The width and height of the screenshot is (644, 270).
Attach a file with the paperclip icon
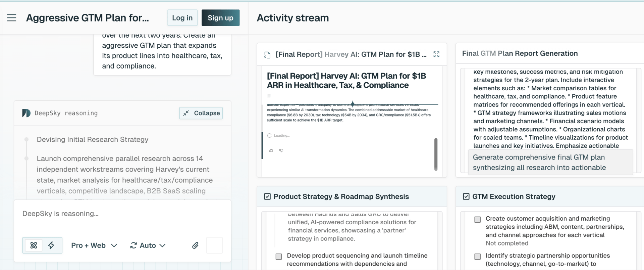pyautogui.click(x=195, y=245)
